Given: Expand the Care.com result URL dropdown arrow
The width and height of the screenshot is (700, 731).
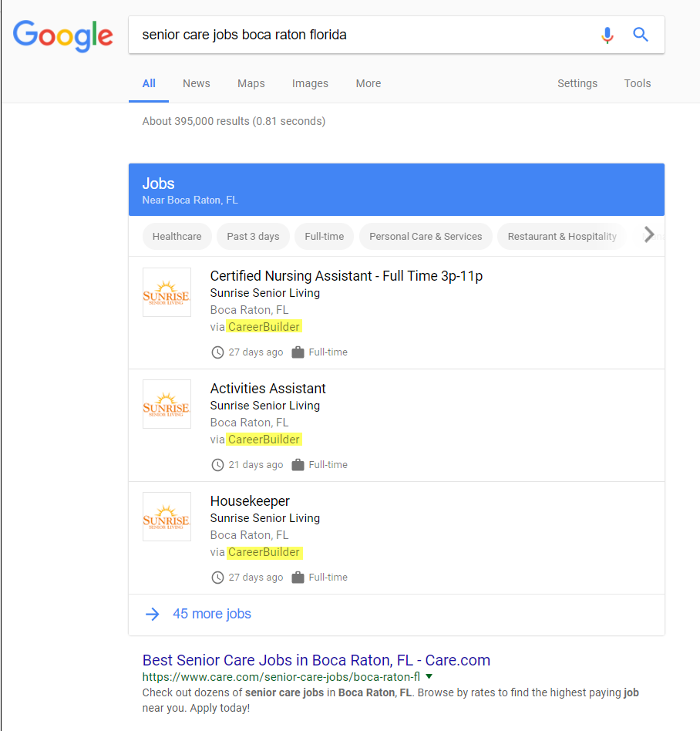Looking at the screenshot, I should [x=429, y=676].
